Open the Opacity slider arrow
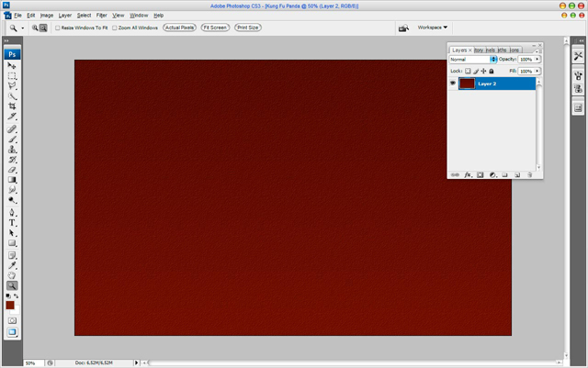 537,60
